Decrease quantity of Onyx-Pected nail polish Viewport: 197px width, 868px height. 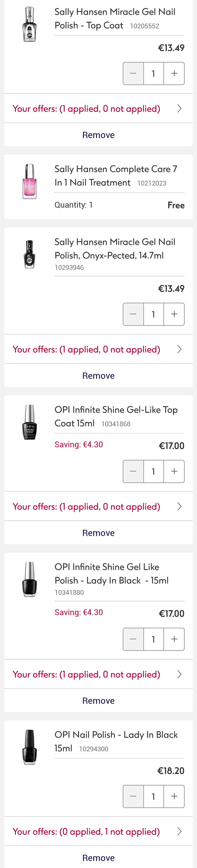[x=133, y=314]
